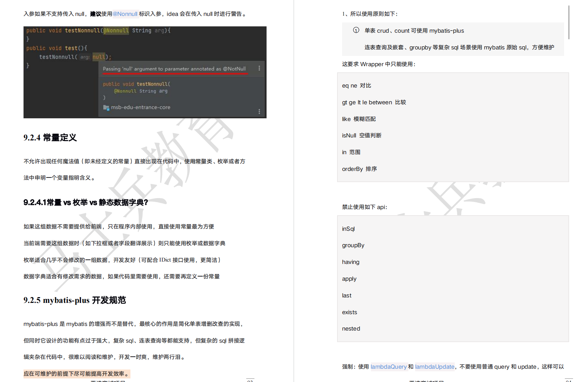This screenshot has height=382, width=588.
Task: Click the line 'eq ne 对比'
Action: (356, 86)
